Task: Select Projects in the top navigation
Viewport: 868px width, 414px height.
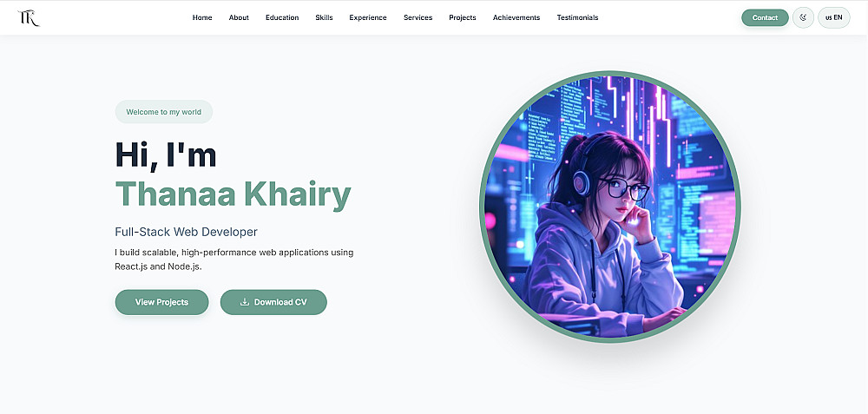Action: (463, 17)
